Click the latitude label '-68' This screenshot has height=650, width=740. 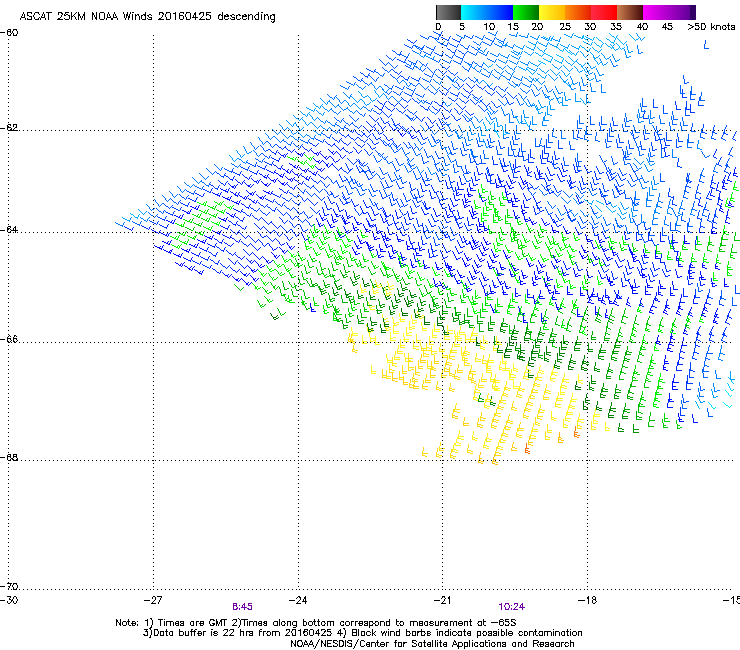(x=9, y=457)
